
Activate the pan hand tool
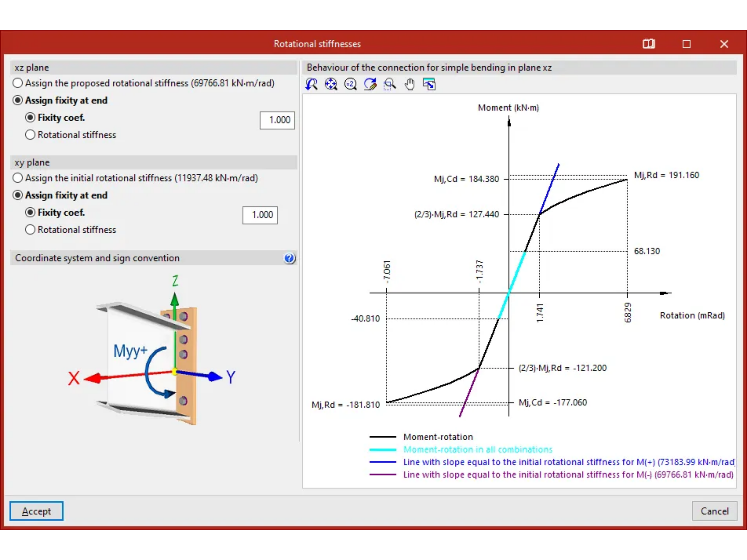[x=409, y=84]
